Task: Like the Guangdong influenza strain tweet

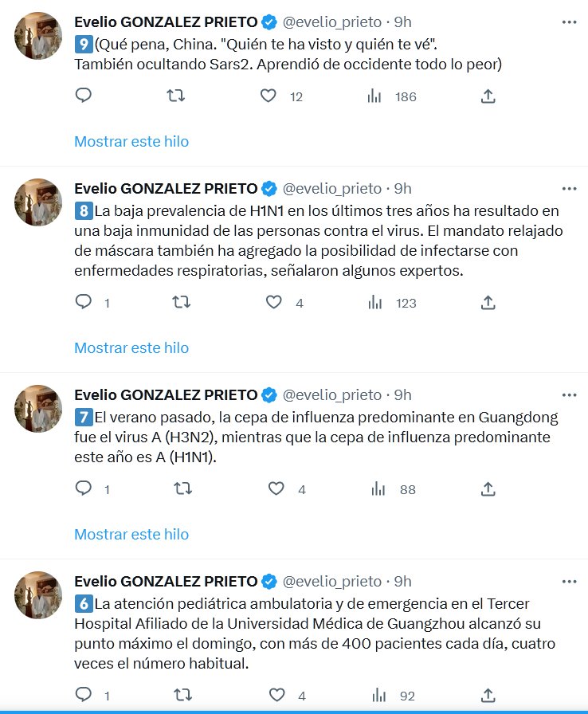Action: (x=274, y=489)
